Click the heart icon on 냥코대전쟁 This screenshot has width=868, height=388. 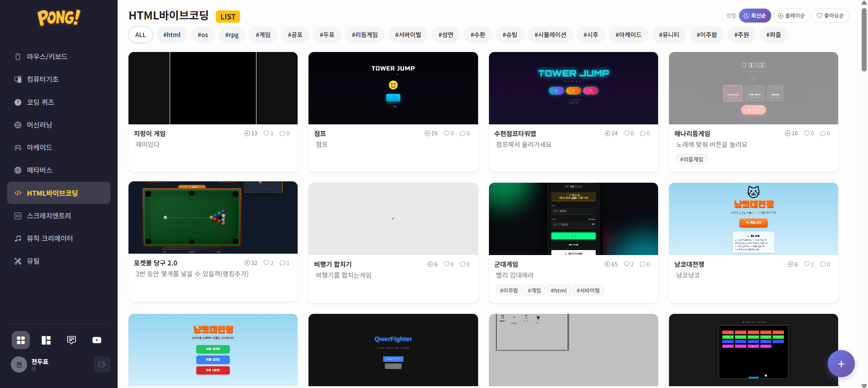pyautogui.click(x=806, y=264)
